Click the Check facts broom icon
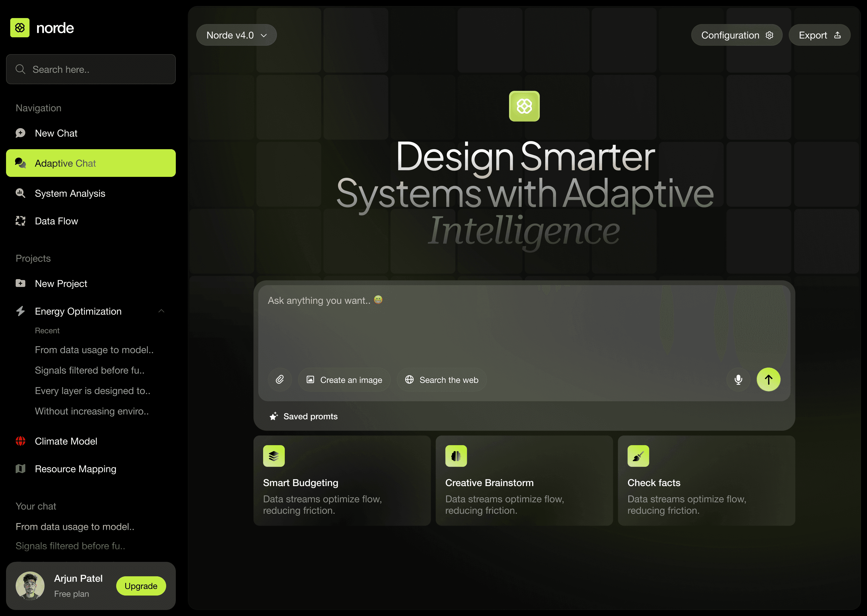867x616 pixels. (x=638, y=456)
